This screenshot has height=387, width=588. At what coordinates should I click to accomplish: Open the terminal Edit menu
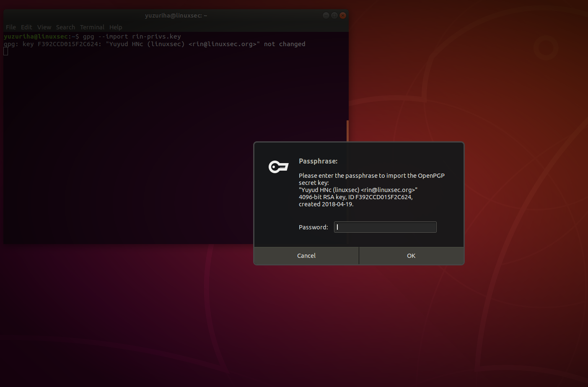click(x=26, y=27)
